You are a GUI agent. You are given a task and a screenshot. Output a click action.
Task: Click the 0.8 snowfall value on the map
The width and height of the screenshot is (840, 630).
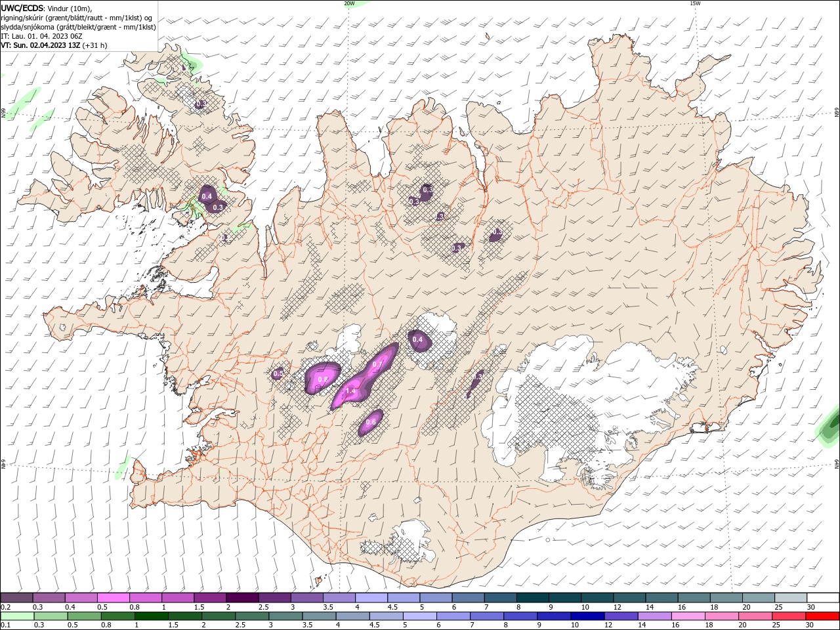322,379
